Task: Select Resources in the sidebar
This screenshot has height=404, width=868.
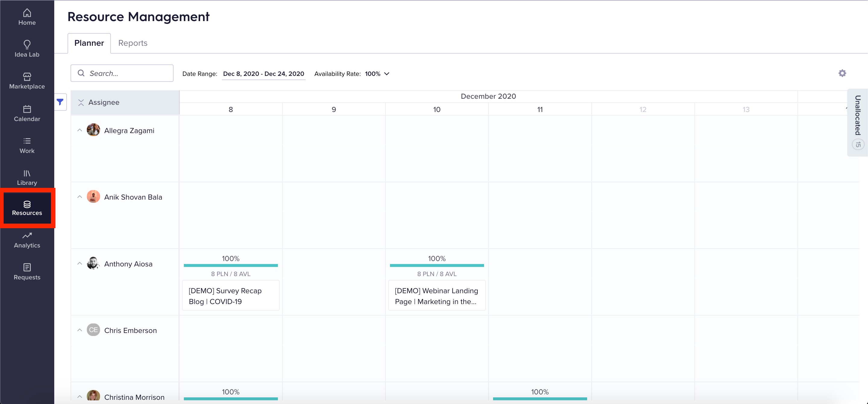Action: coord(27,208)
